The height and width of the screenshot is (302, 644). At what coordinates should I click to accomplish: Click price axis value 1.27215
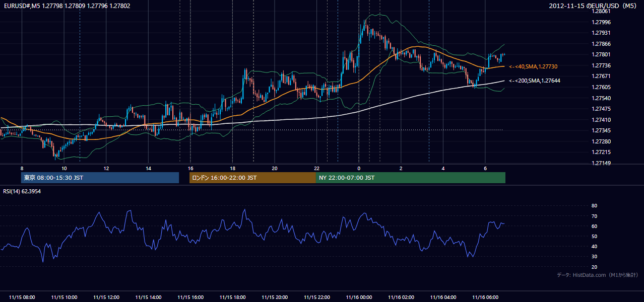(x=601, y=152)
